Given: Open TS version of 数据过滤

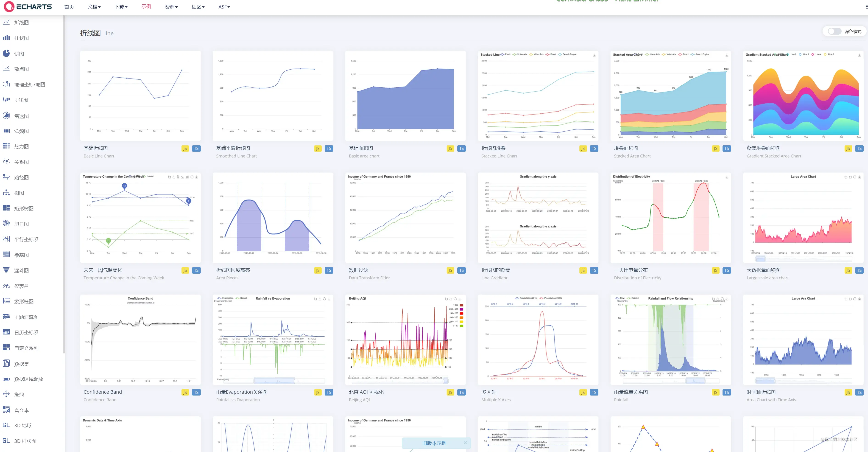Looking at the screenshot, I should (462, 270).
